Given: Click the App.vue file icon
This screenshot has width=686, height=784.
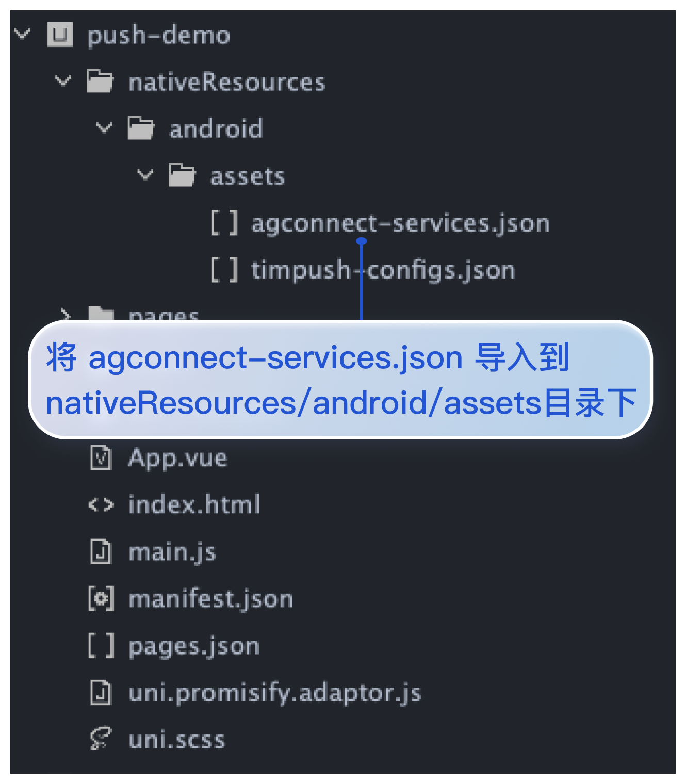Looking at the screenshot, I should point(101,458).
